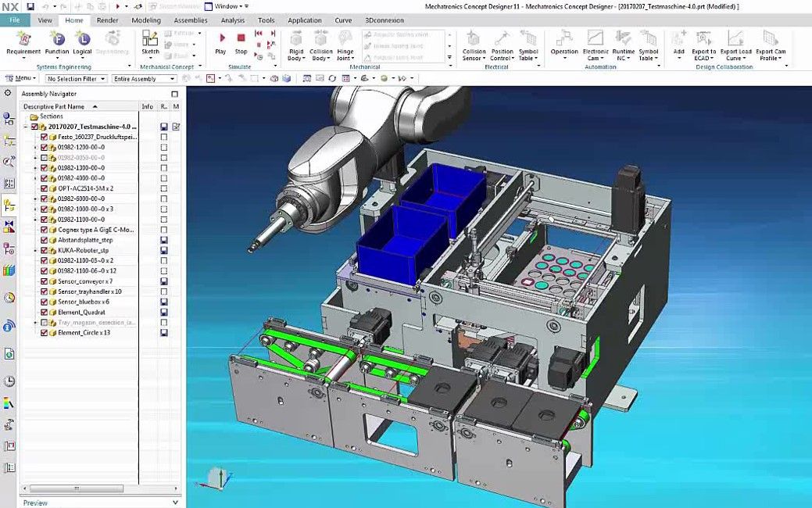Open the Analysis tab
Screen dimensions: 812x508
coord(233,20)
